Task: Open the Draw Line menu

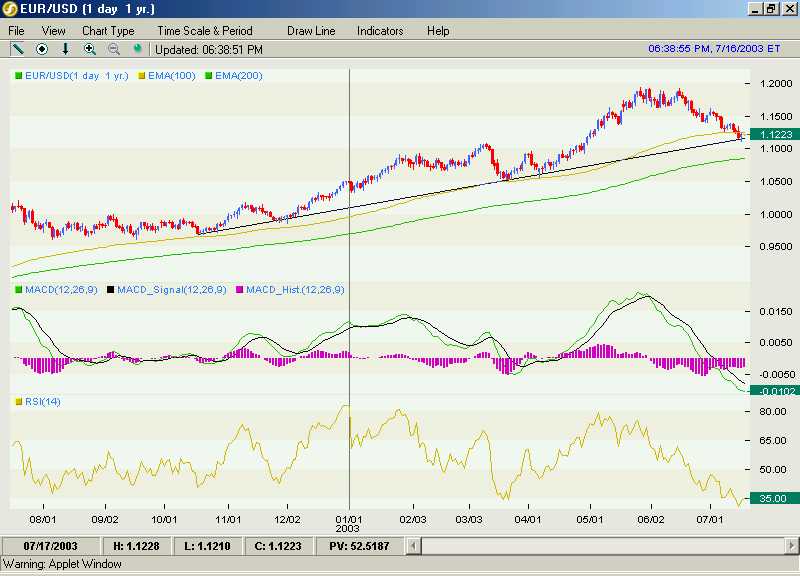Action: tap(311, 31)
